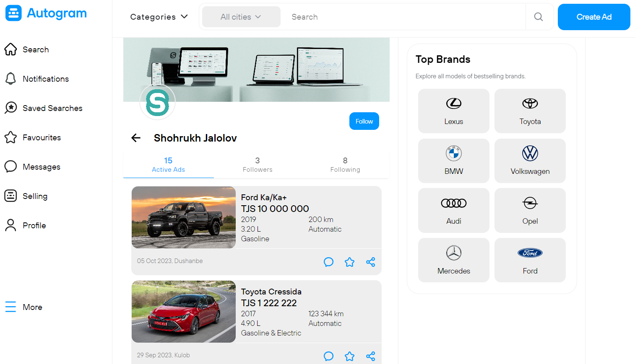Viewport: 635px width, 364px height.
Task: Open Selling icon in sidebar
Action: point(10,196)
